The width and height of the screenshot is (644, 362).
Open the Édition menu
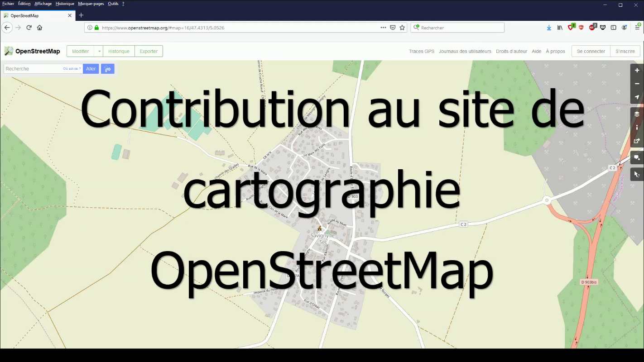(24, 4)
